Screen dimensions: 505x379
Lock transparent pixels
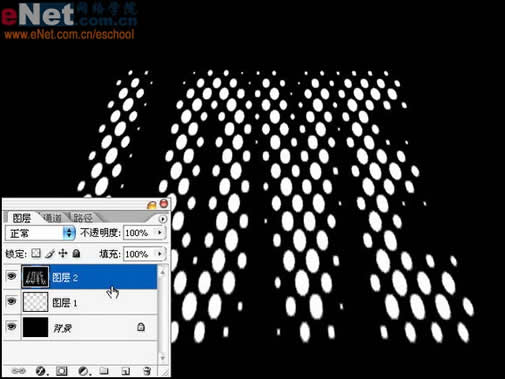pos(36,254)
